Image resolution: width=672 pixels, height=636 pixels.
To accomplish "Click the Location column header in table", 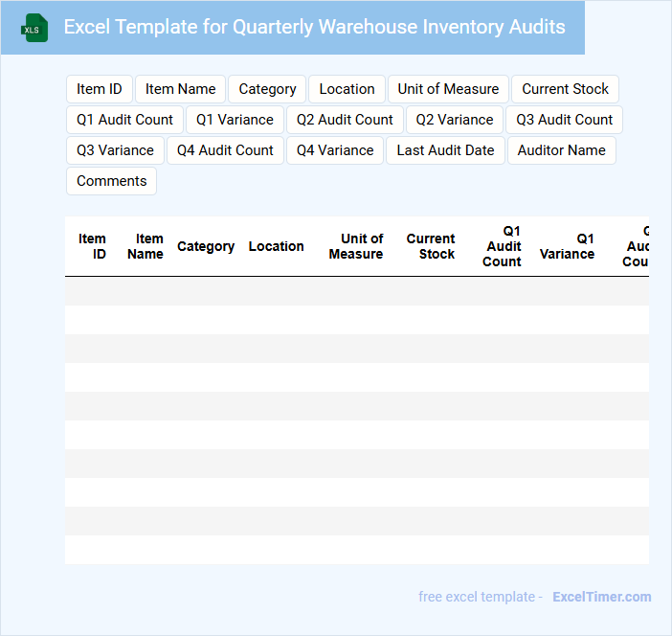I will click(x=276, y=246).
